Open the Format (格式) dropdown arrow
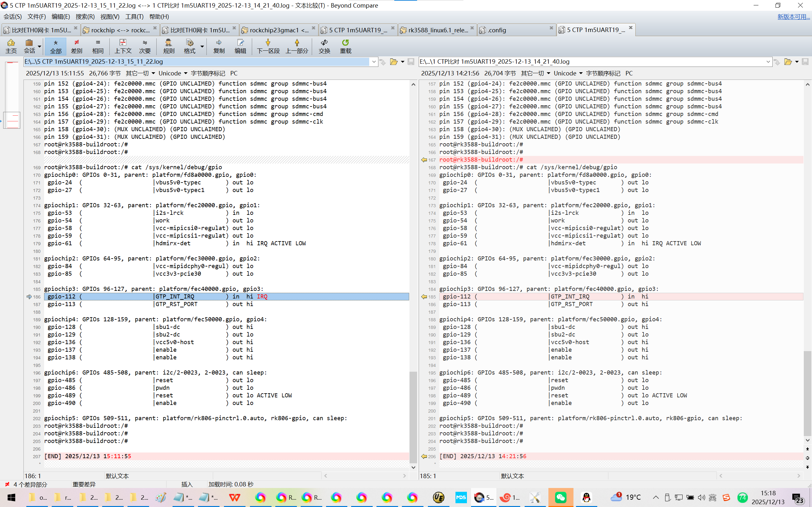Image resolution: width=812 pixels, height=507 pixels. (x=202, y=46)
